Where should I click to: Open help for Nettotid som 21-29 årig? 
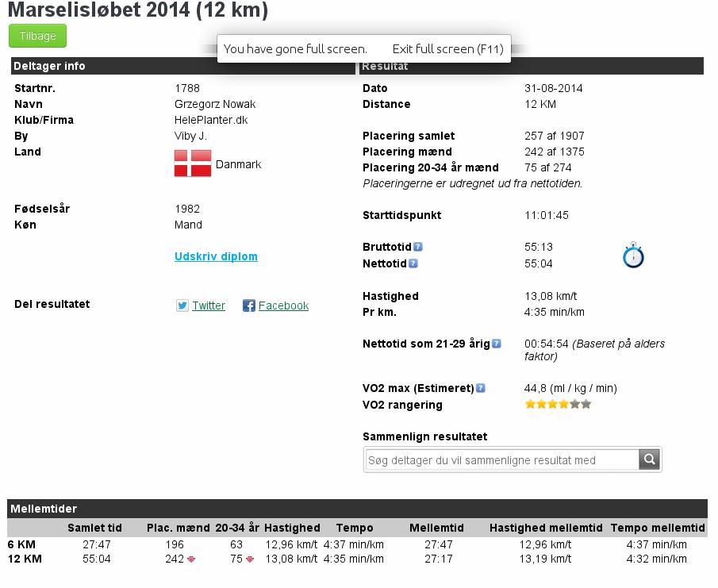[497, 344]
